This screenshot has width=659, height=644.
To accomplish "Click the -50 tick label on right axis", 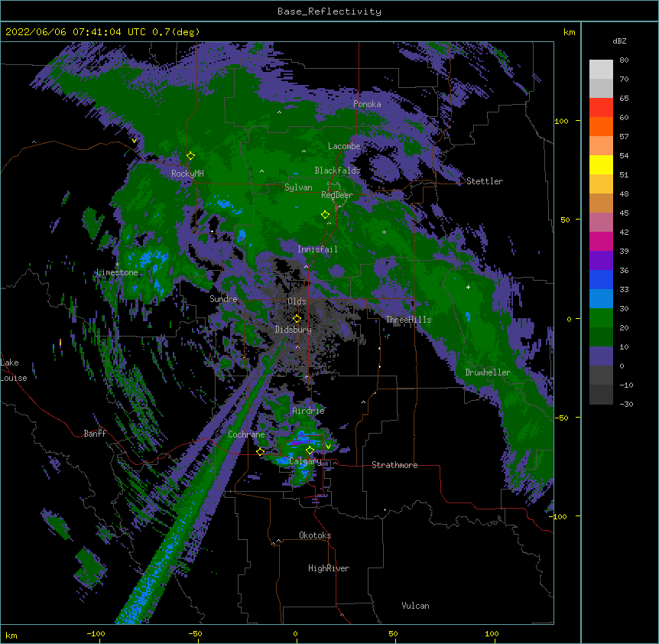I will tap(561, 418).
